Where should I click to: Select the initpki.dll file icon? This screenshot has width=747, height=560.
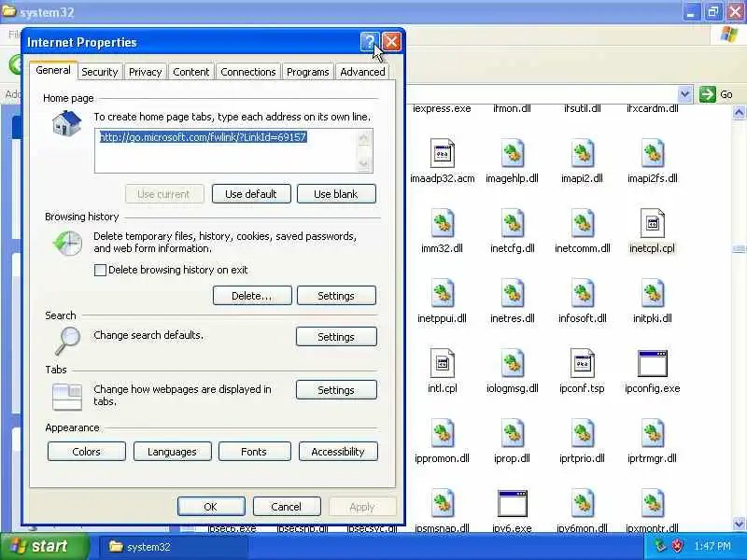click(652, 293)
